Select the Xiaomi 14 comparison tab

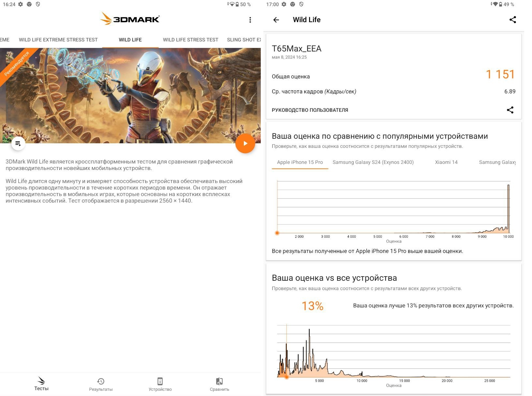(446, 162)
